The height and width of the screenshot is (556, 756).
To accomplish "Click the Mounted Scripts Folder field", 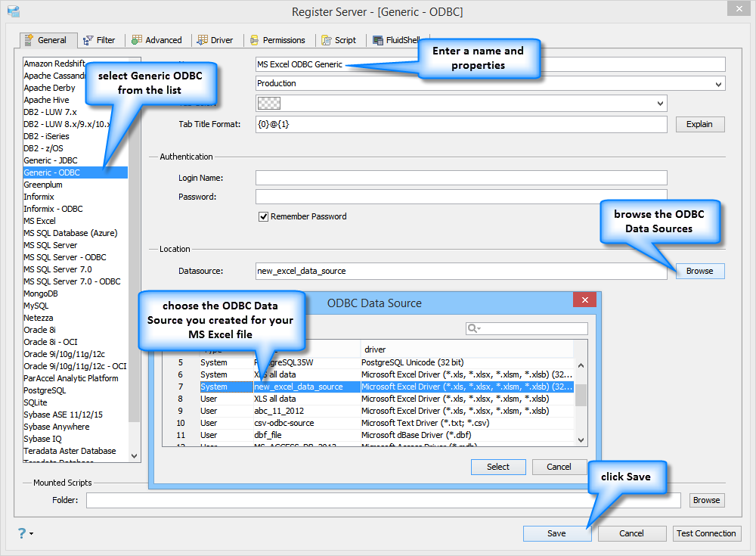I will pyautogui.click(x=384, y=500).
